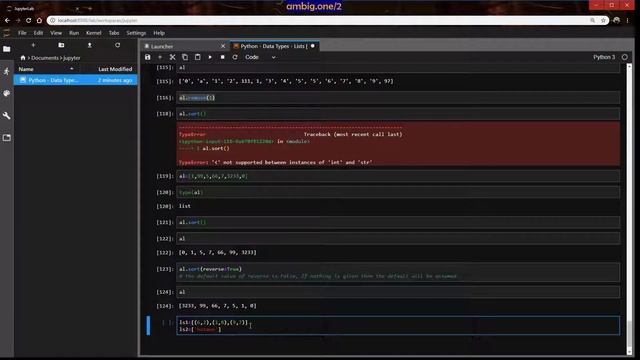The width and height of the screenshot is (640, 360).
Task: Create a new folder icon in file browser
Action: (x=61, y=45)
